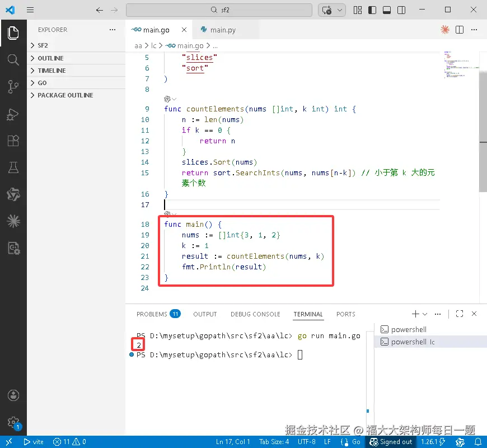Click the editor vertical scrollbar
The height and width of the screenshot is (448, 487).
tap(483, 131)
